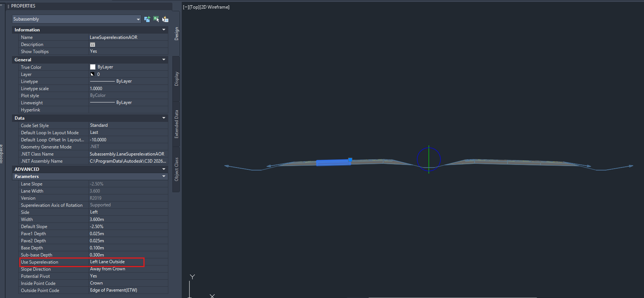
Task: Open the object type Subassembly dropdown
Action: pyautogui.click(x=77, y=19)
